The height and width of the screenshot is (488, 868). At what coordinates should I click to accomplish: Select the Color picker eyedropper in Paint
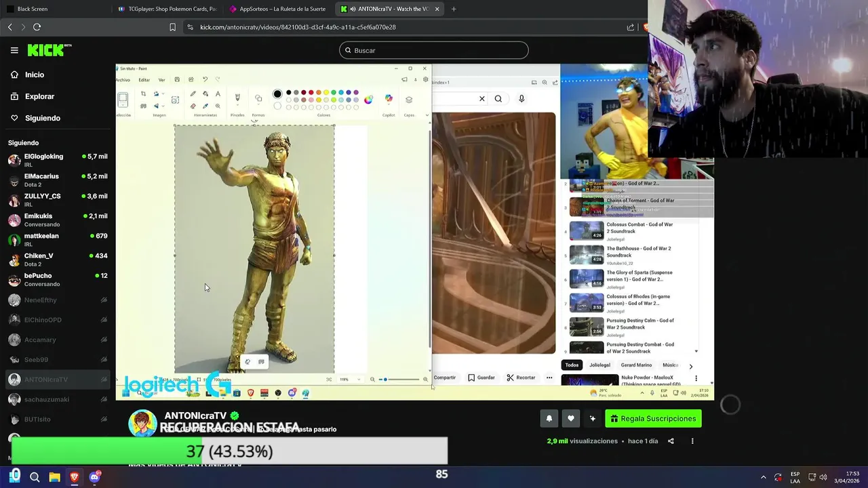[205, 106]
